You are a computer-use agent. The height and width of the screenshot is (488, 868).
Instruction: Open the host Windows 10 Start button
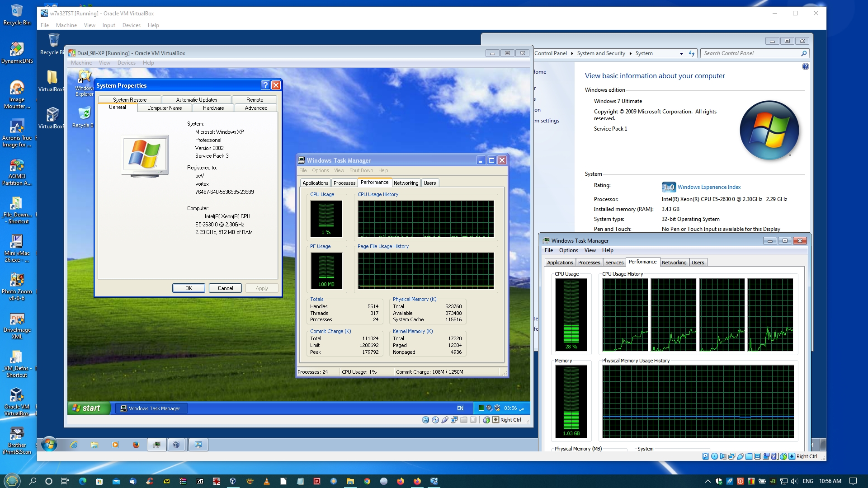click(12, 481)
